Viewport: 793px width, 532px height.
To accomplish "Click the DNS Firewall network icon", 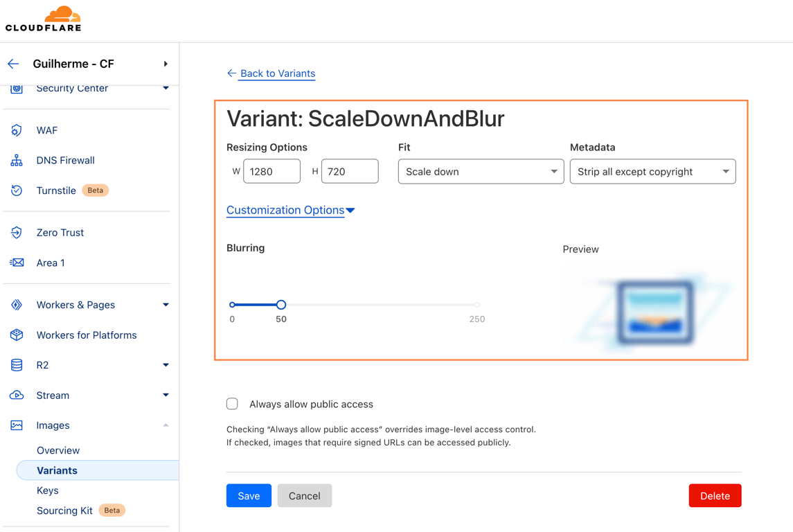I will pos(17,161).
